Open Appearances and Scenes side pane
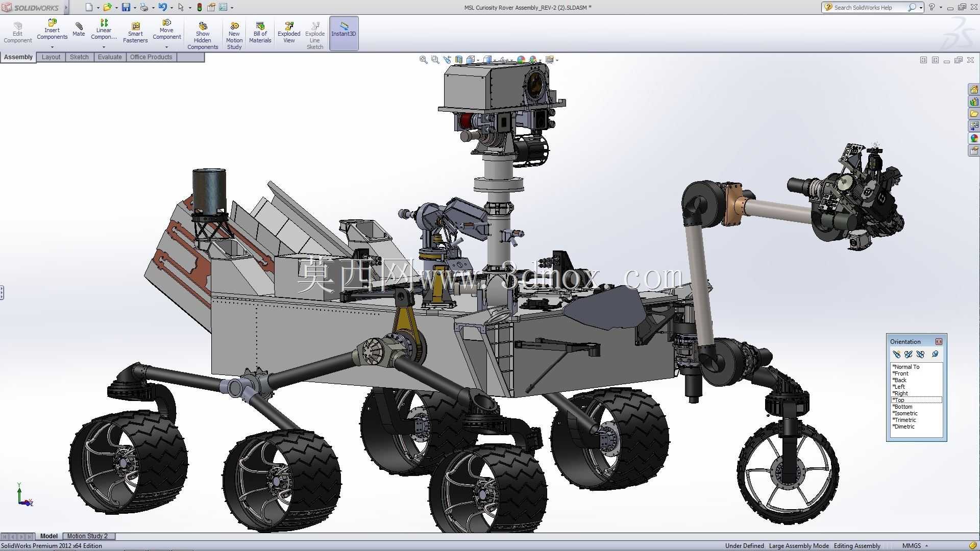The image size is (980, 551). (x=974, y=138)
